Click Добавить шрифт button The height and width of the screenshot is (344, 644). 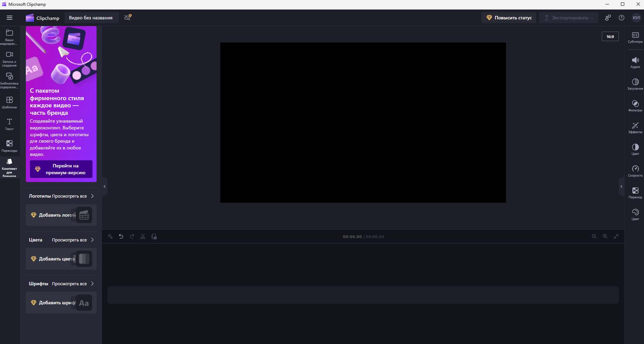pyautogui.click(x=61, y=303)
